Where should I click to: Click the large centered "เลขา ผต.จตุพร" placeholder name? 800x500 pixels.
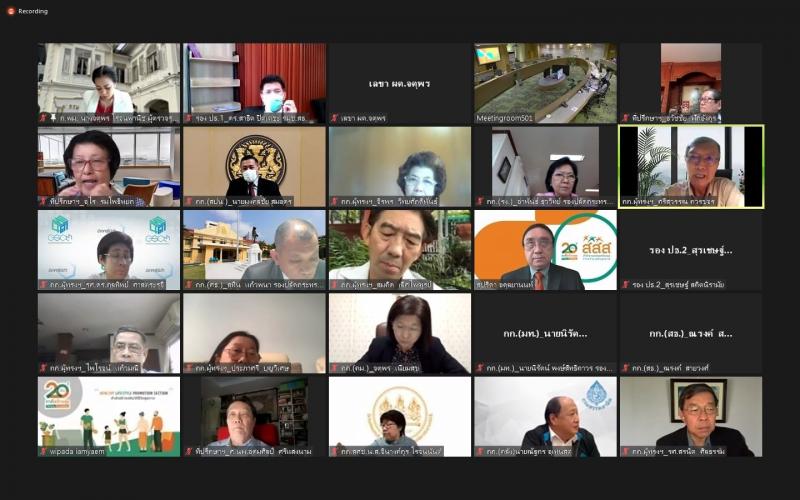coord(399,84)
